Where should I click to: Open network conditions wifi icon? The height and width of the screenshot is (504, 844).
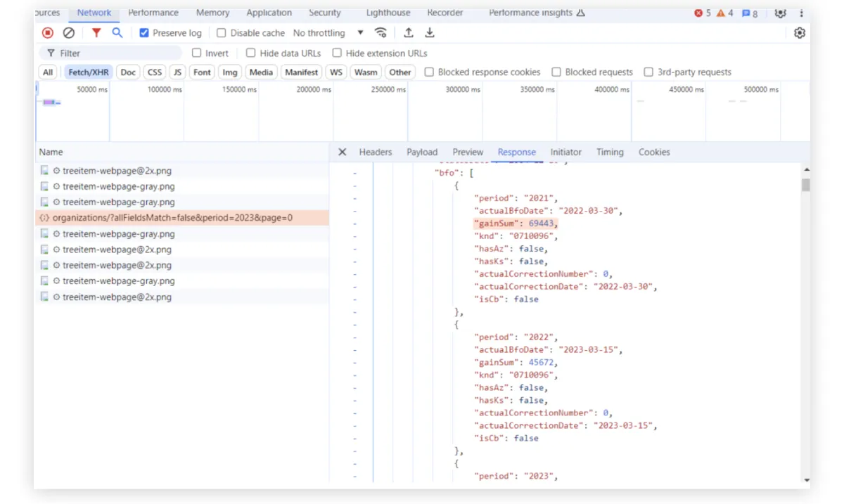pos(381,33)
